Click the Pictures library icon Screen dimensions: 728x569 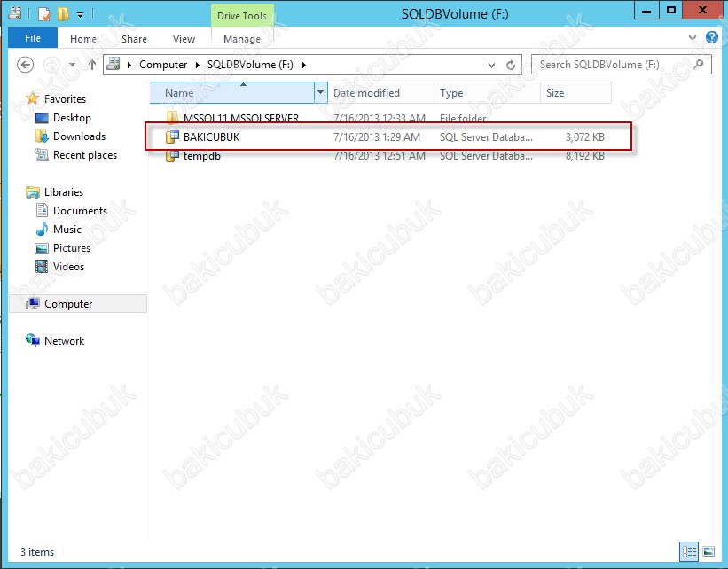pos(42,248)
